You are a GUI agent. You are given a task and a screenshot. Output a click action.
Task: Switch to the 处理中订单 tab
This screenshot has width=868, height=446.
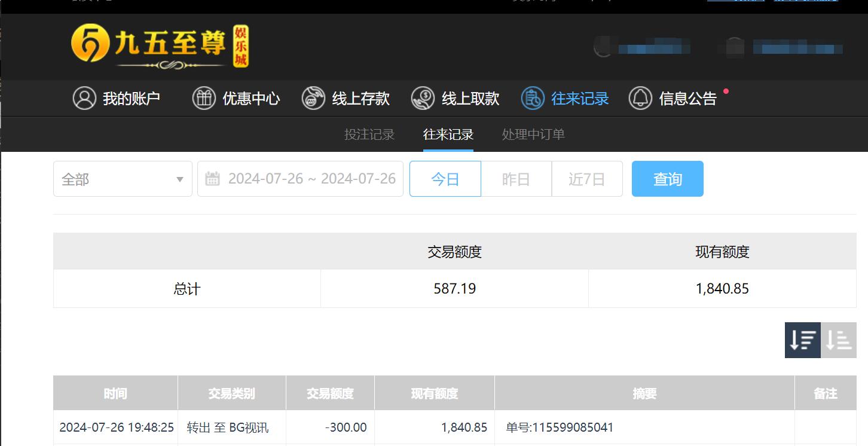(532, 135)
